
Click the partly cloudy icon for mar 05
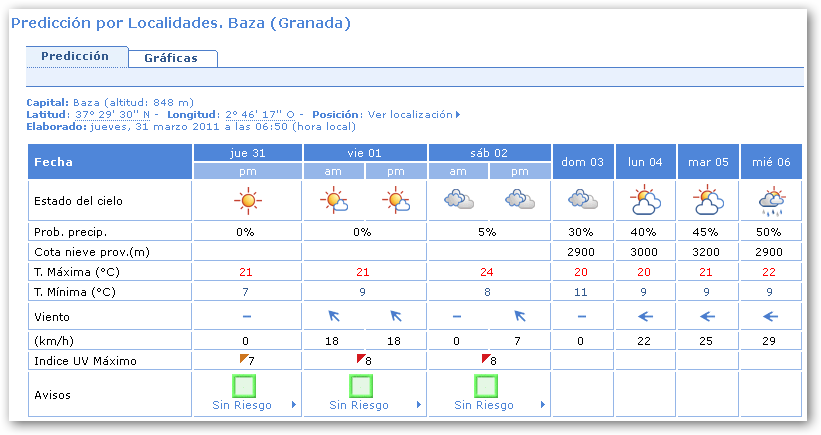708,201
